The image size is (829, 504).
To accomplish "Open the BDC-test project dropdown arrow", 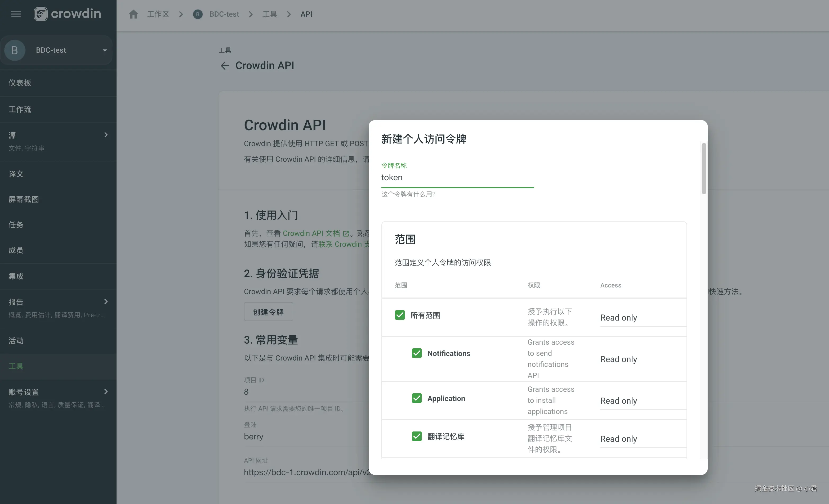I will 105,51.
